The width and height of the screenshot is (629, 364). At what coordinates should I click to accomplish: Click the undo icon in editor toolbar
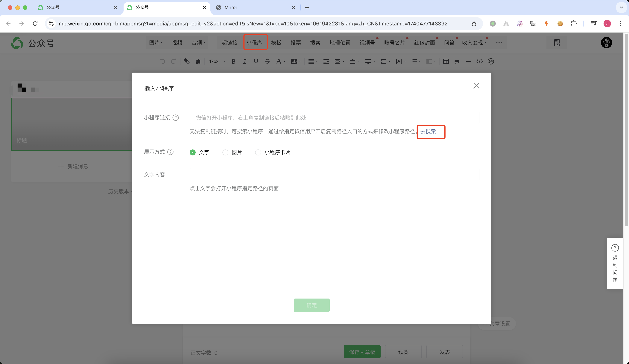(162, 61)
